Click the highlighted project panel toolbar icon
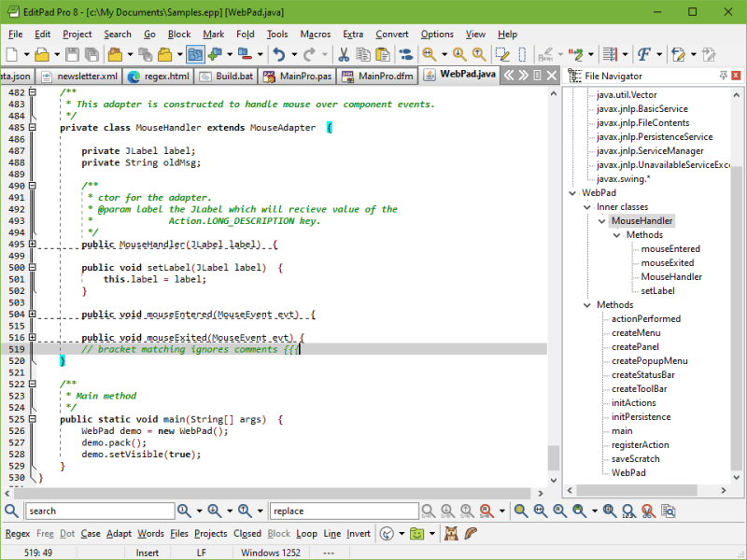This screenshot has width=747, height=560. pos(195,54)
